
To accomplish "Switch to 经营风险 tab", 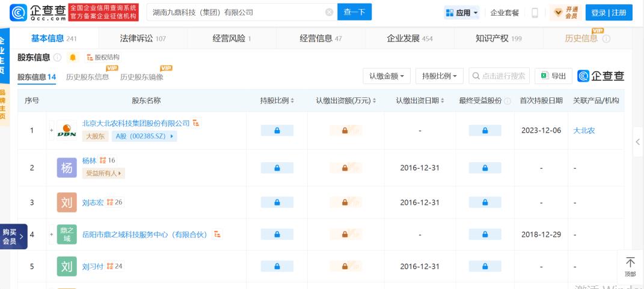I will (x=232, y=38).
